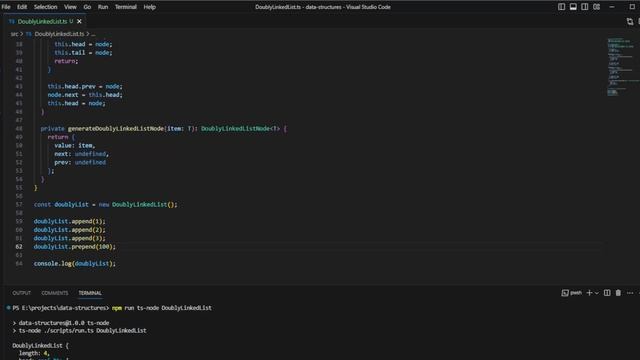Toggle the bottom panel layout icon

pos(573,7)
